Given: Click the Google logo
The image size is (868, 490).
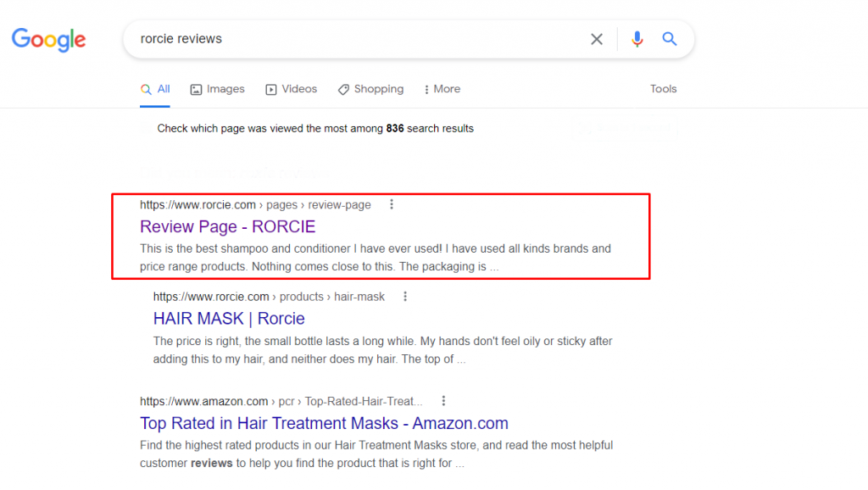Looking at the screenshot, I should click(x=48, y=39).
